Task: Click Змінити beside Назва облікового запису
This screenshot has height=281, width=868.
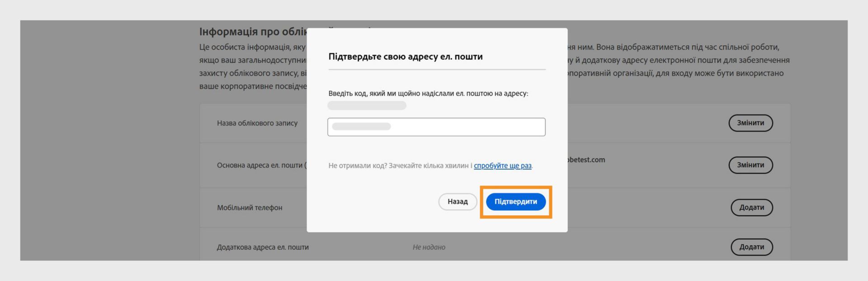Action: coord(750,123)
